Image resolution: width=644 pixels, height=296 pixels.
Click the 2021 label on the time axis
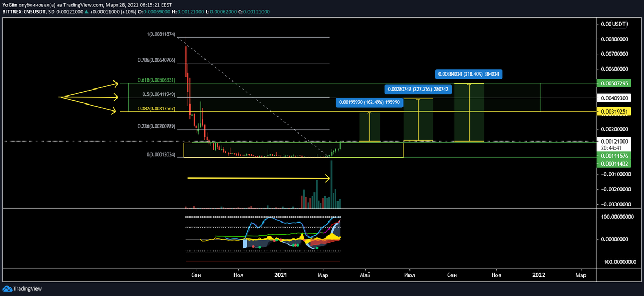pyautogui.click(x=281, y=274)
